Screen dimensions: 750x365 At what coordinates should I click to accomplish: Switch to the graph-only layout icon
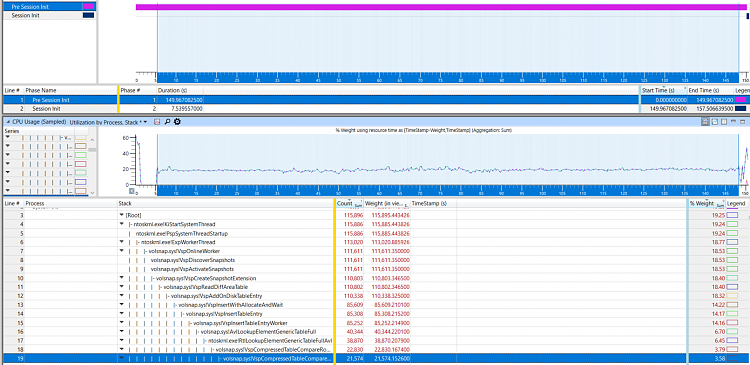pyautogui.click(x=714, y=122)
